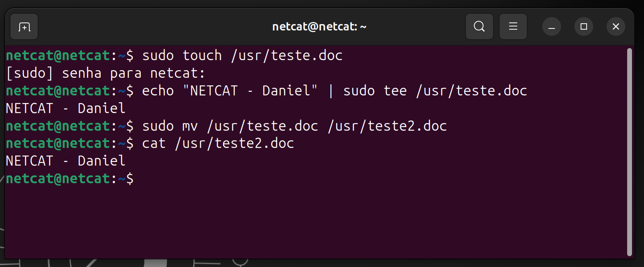This screenshot has height=267, width=644.
Task: Click the sudo mv command line
Action: click(226, 126)
